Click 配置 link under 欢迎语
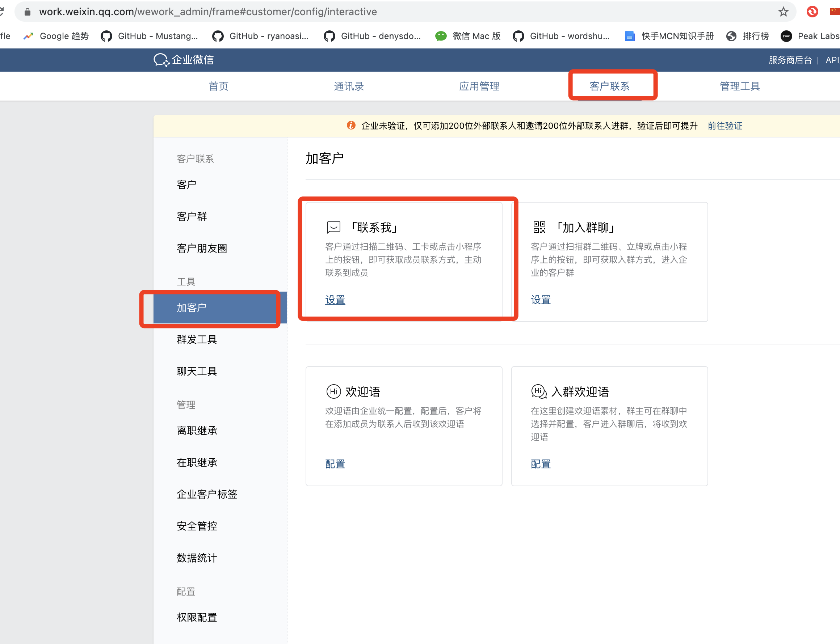The height and width of the screenshot is (644, 840). [x=335, y=464]
